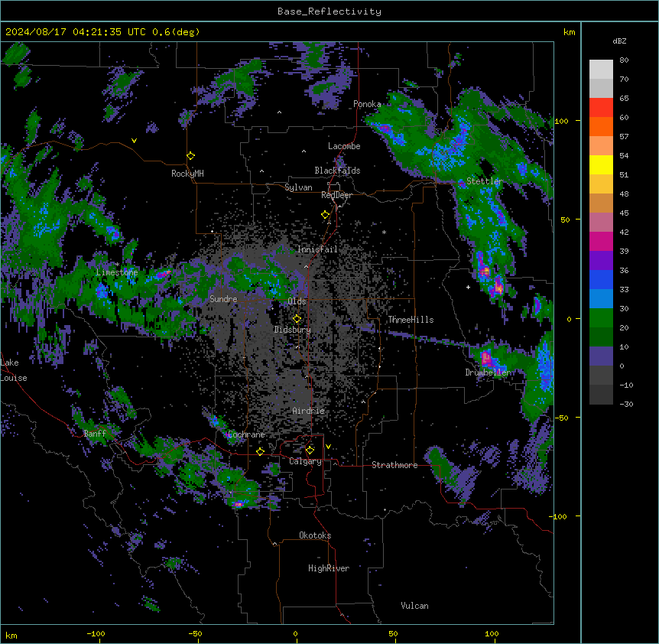Click the Didsbury label

(293, 330)
